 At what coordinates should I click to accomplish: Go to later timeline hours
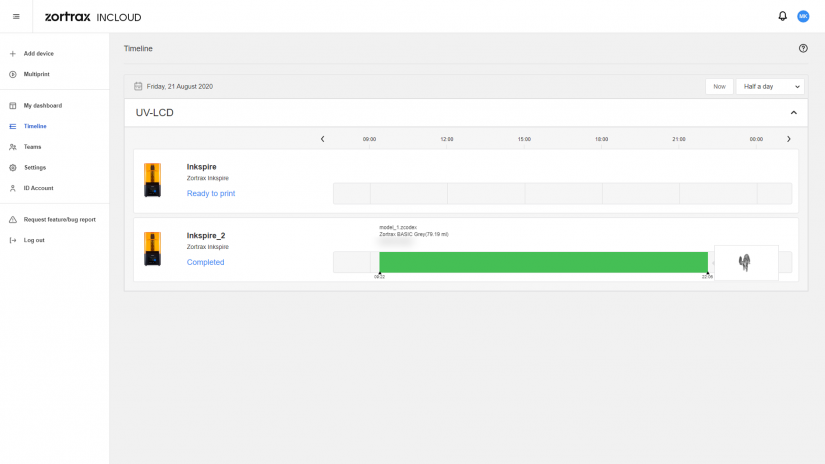tap(788, 139)
